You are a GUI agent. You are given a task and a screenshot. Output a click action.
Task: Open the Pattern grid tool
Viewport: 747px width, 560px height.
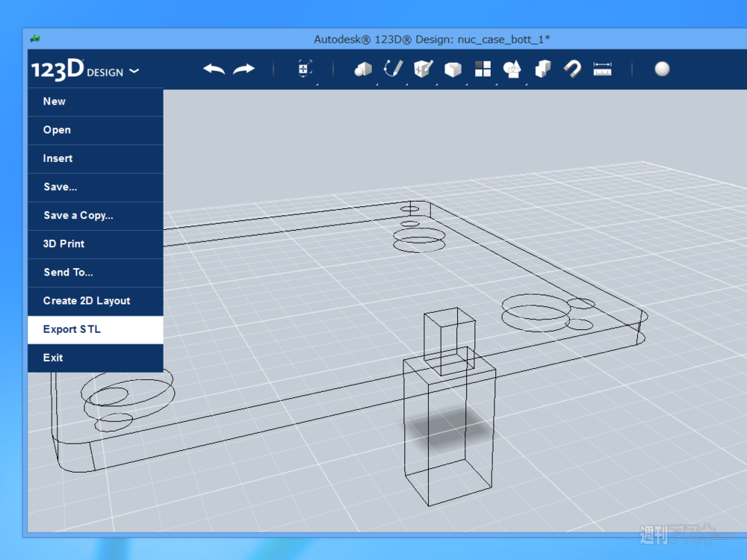pyautogui.click(x=483, y=69)
